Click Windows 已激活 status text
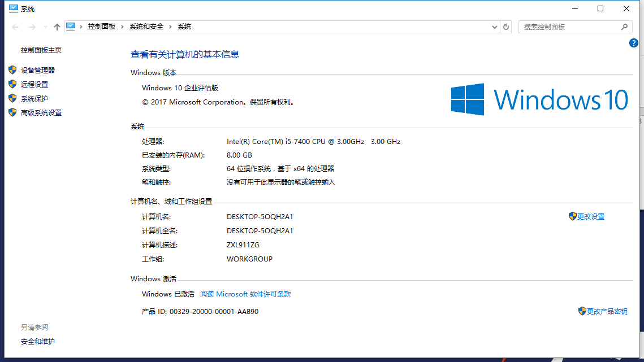 [x=168, y=294]
